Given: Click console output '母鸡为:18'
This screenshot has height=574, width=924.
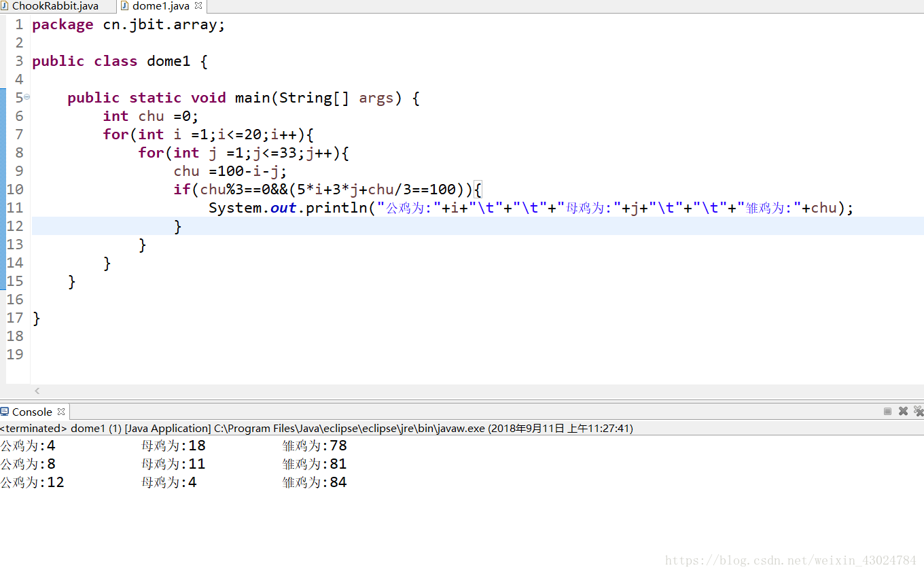Looking at the screenshot, I should (173, 446).
